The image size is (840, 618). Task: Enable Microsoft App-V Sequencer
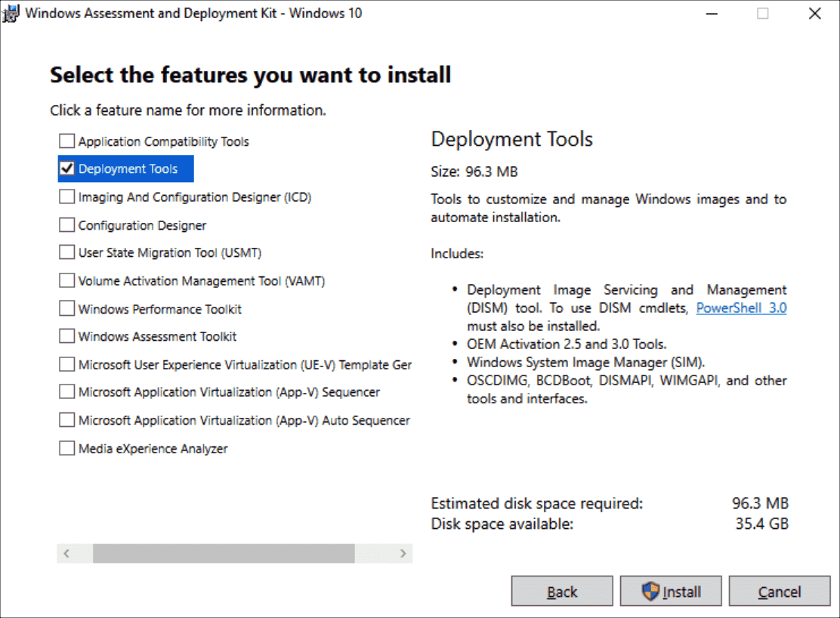[x=66, y=392]
